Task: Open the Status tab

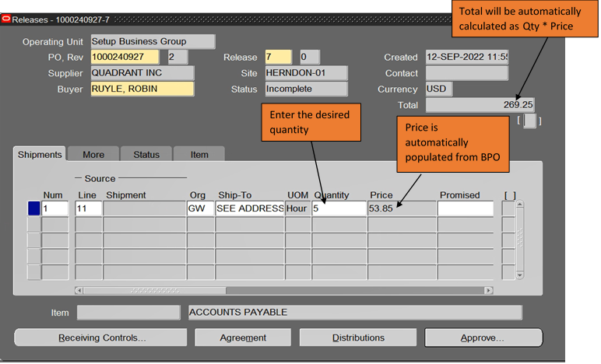Action: click(x=146, y=154)
